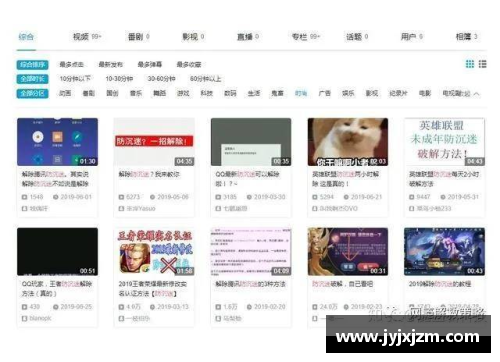The height and width of the screenshot is (362, 500).
Task: Open the cat meme 02:03 thumbnail
Action: click(348, 142)
